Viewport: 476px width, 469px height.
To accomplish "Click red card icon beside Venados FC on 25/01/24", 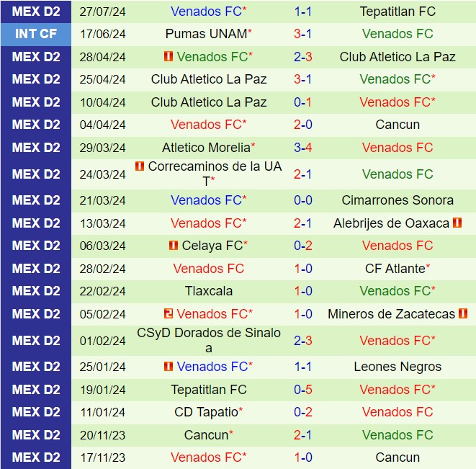I will (x=169, y=367).
